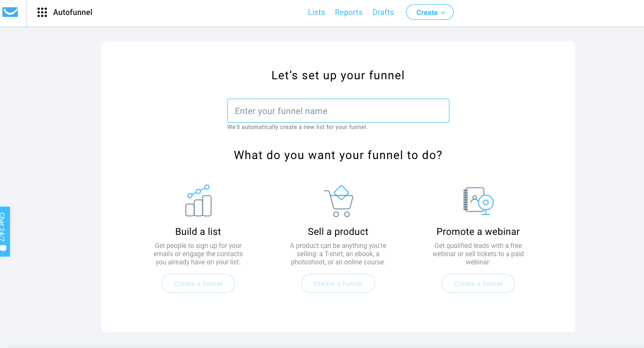Image resolution: width=644 pixels, height=348 pixels.
Task: Click the Build a list description text
Action: coord(198,254)
